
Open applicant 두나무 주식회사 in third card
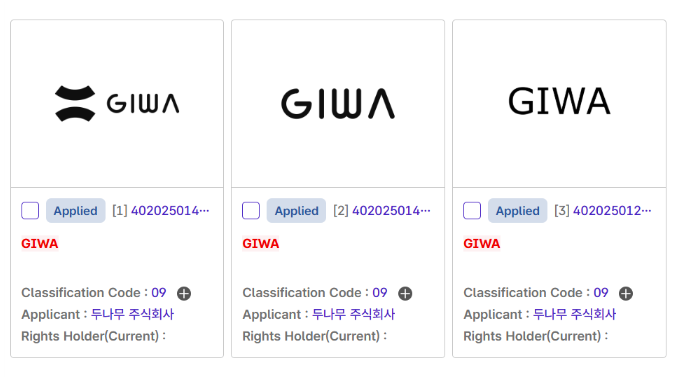[574, 314]
